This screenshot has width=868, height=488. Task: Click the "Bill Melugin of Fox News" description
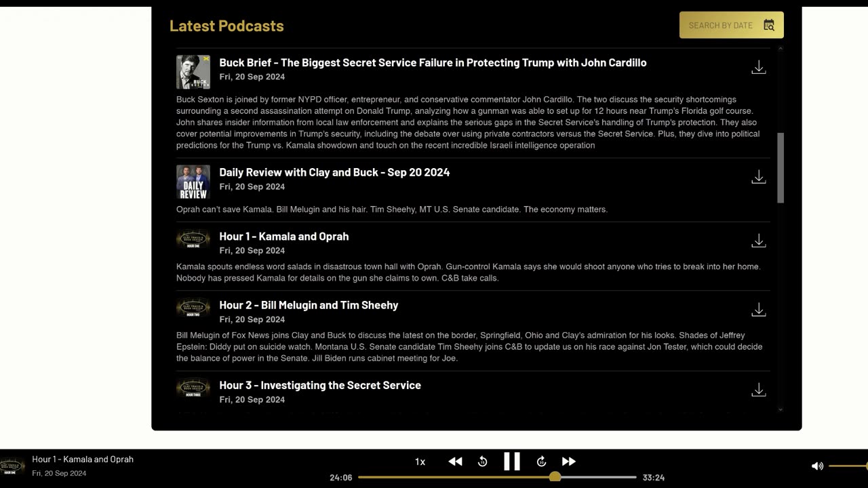point(469,347)
